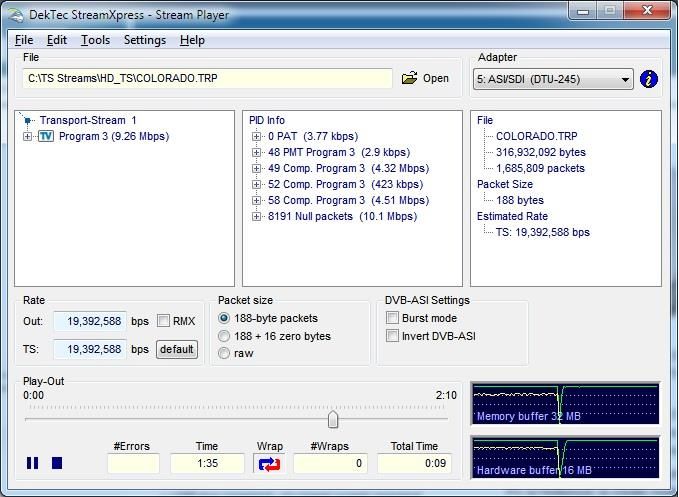The image size is (679, 497).
Task: Click the Total Time field 0:09
Action: pyautogui.click(x=414, y=463)
